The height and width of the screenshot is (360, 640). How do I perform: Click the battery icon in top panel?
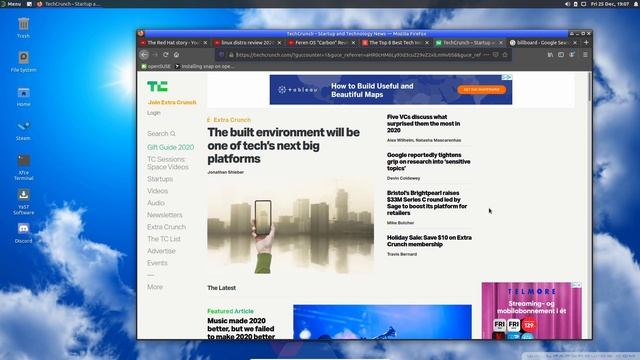576,4
